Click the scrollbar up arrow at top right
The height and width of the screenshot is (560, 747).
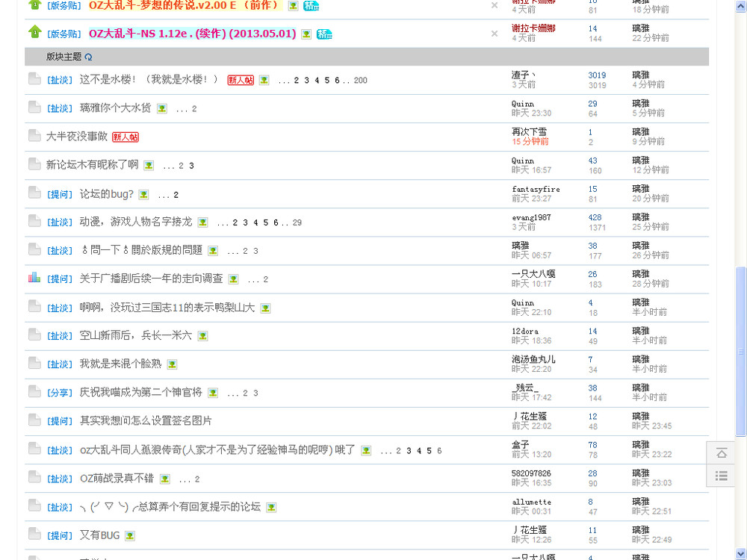[741, 7]
